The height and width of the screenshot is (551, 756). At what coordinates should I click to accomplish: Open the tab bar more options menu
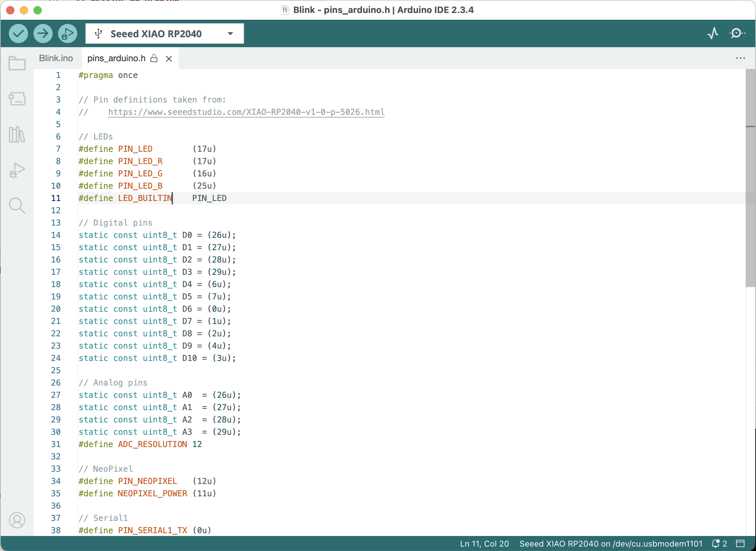[x=740, y=58]
